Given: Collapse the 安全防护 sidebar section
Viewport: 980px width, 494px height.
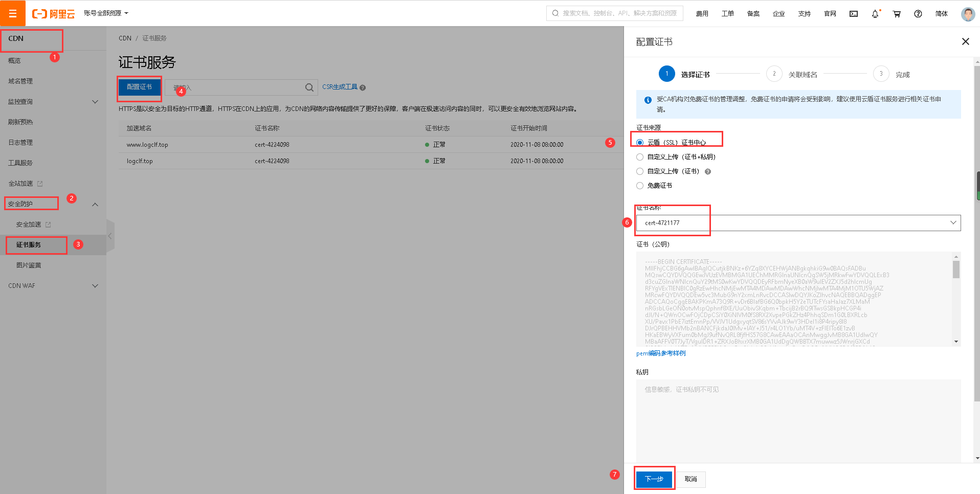Looking at the screenshot, I should pyautogui.click(x=95, y=204).
